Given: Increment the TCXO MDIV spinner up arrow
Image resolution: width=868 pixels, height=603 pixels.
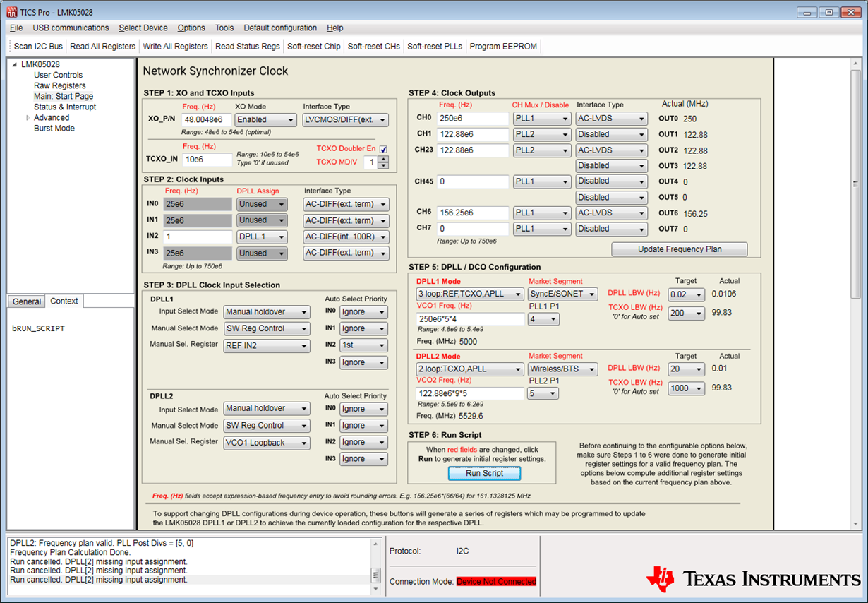Looking at the screenshot, I should pos(383,159).
